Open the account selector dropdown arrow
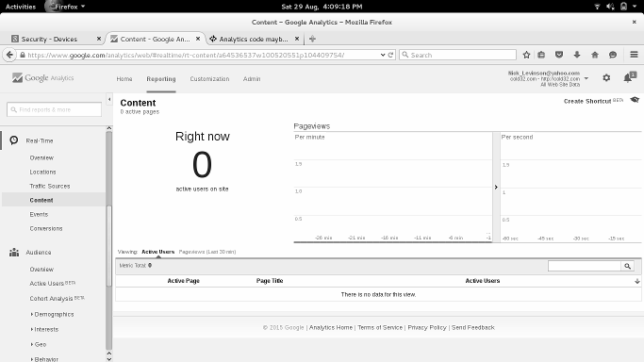Image resolution: width=644 pixels, height=362 pixels. coord(586,78)
